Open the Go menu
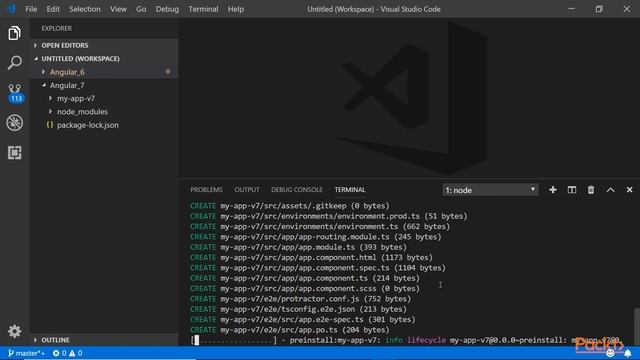This screenshot has height=360, width=640. tap(141, 9)
